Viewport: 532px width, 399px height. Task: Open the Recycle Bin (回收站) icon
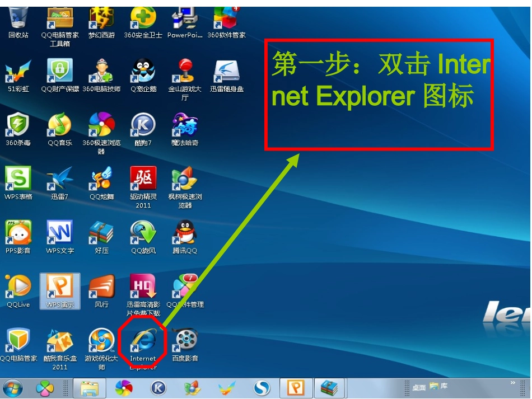(x=18, y=23)
